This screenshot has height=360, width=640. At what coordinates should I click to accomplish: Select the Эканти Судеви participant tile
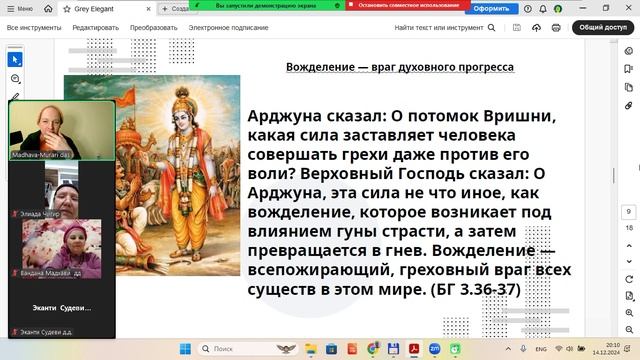pyautogui.click(x=62, y=308)
